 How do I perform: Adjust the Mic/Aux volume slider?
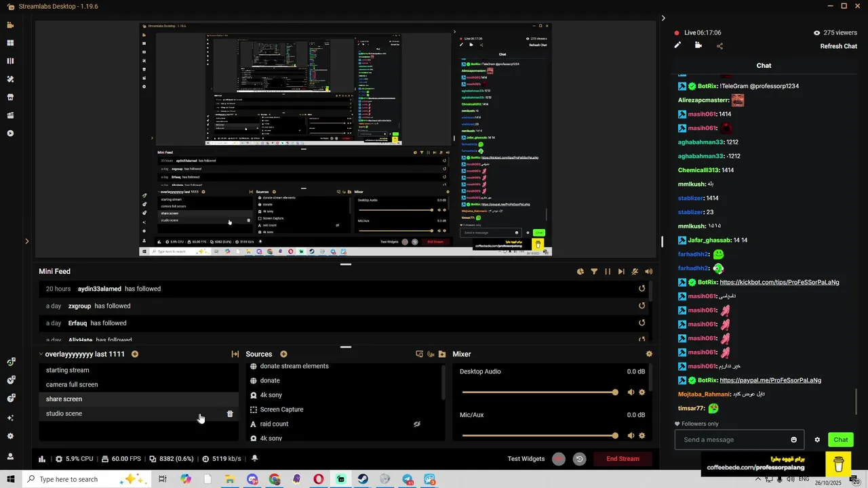point(540,436)
